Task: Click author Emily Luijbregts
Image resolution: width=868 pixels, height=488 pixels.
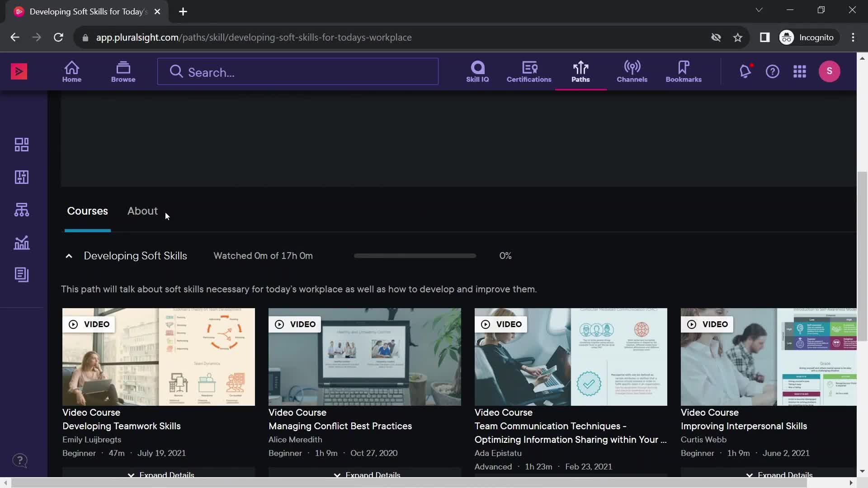Action: (92, 440)
